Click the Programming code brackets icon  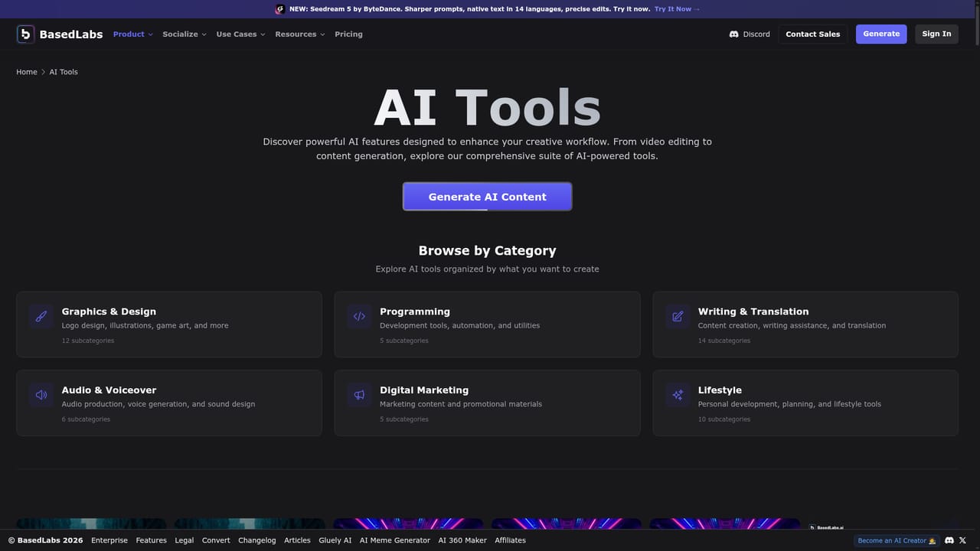coord(359,316)
